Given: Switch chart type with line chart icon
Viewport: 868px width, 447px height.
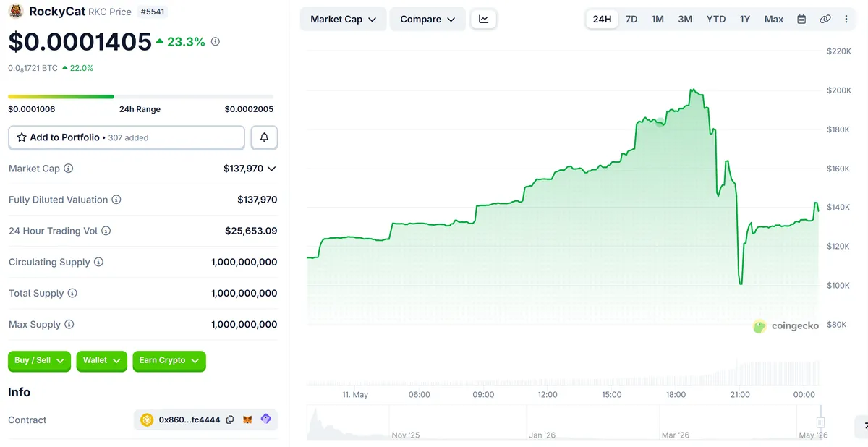Looking at the screenshot, I should tap(484, 20).
